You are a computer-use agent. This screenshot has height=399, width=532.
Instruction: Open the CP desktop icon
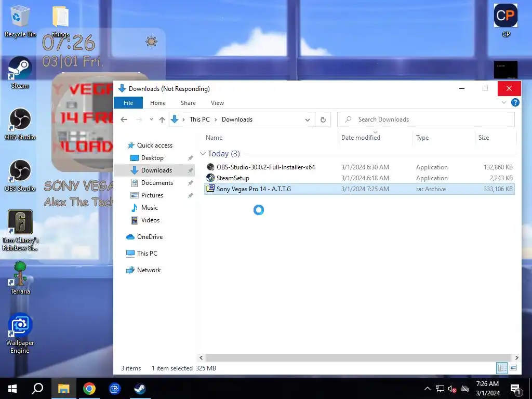(506, 20)
